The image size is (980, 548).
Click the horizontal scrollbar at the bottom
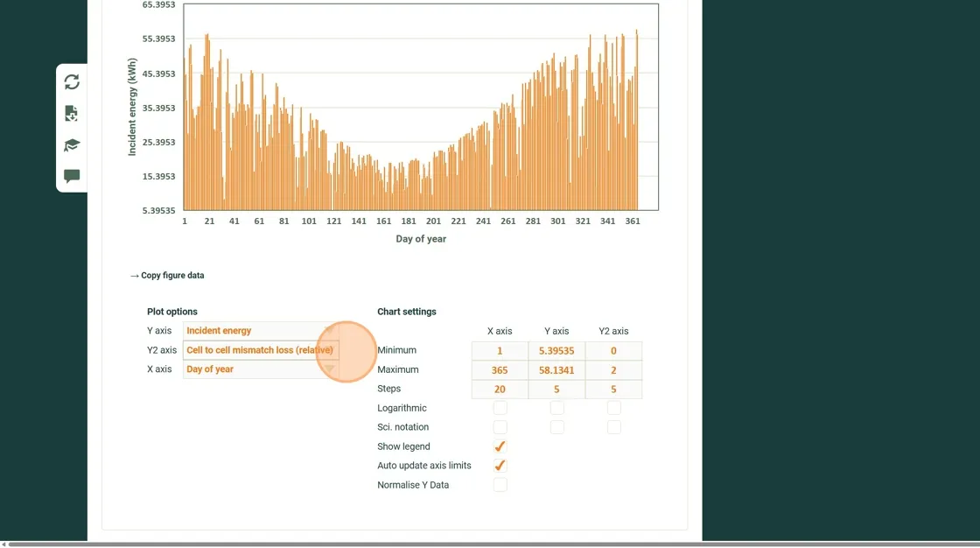click(490, 544)
